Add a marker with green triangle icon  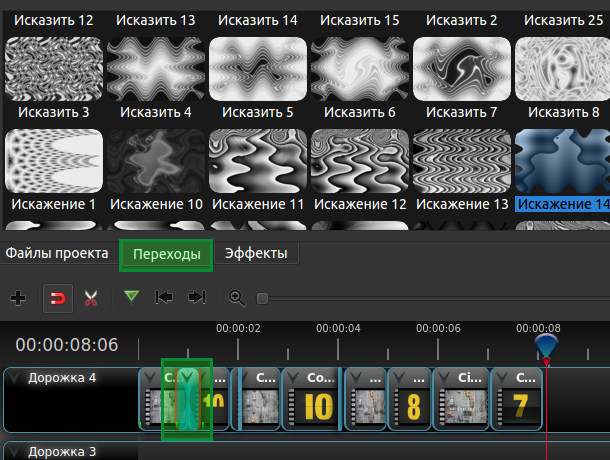pyautogui.click(x=131, y=298)
